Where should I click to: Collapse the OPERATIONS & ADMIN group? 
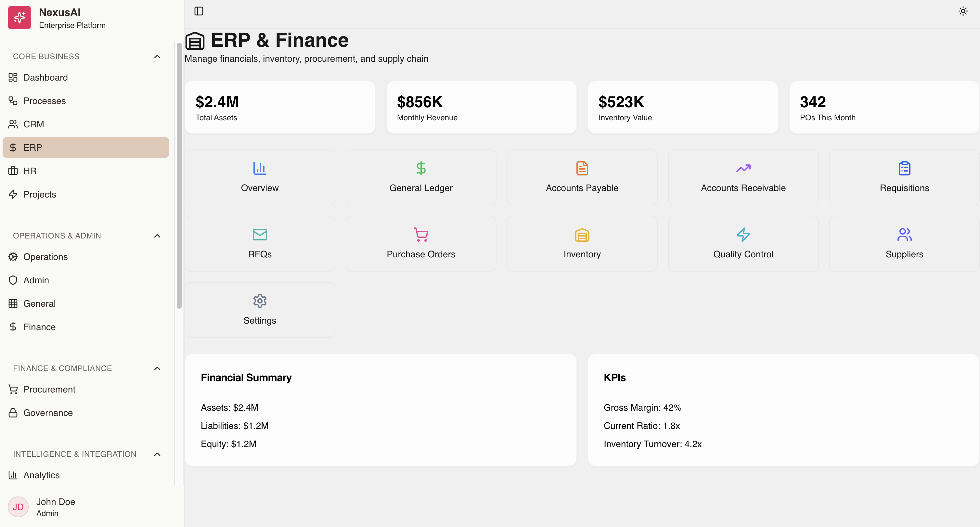point(157,236)
